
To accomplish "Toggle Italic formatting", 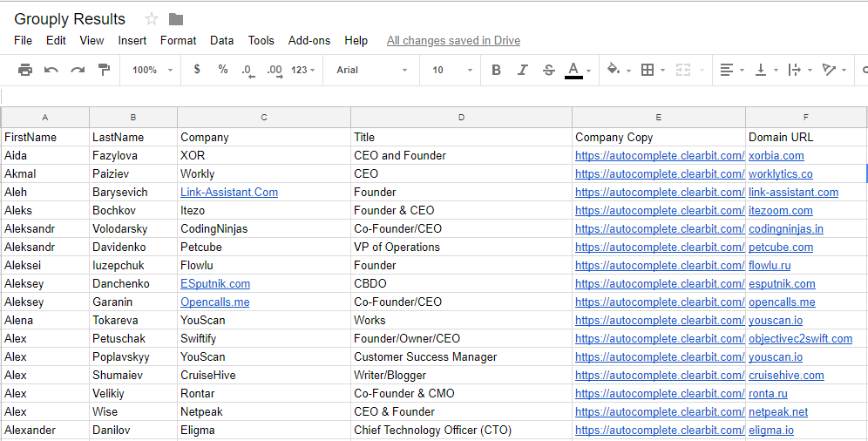I will tap(522, 70).
